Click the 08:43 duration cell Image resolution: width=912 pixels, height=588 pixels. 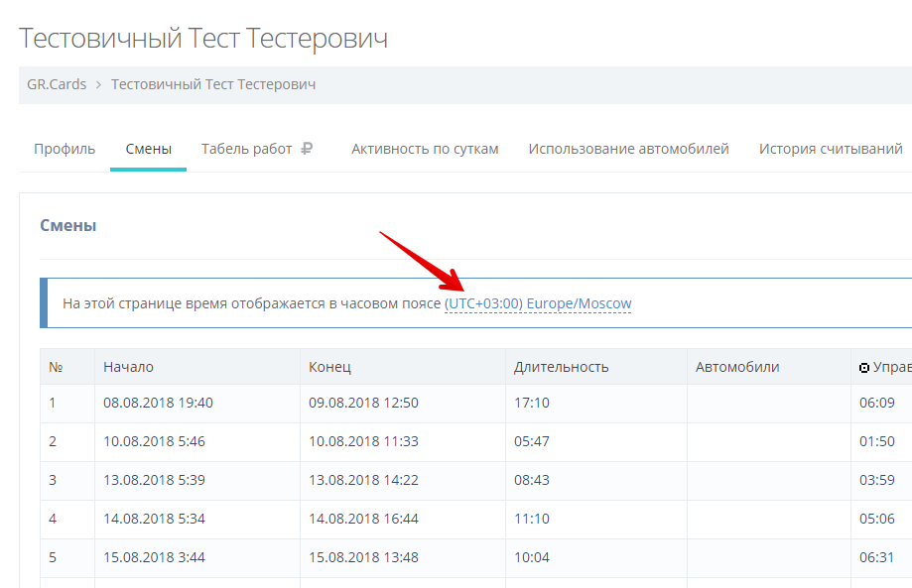532,480
